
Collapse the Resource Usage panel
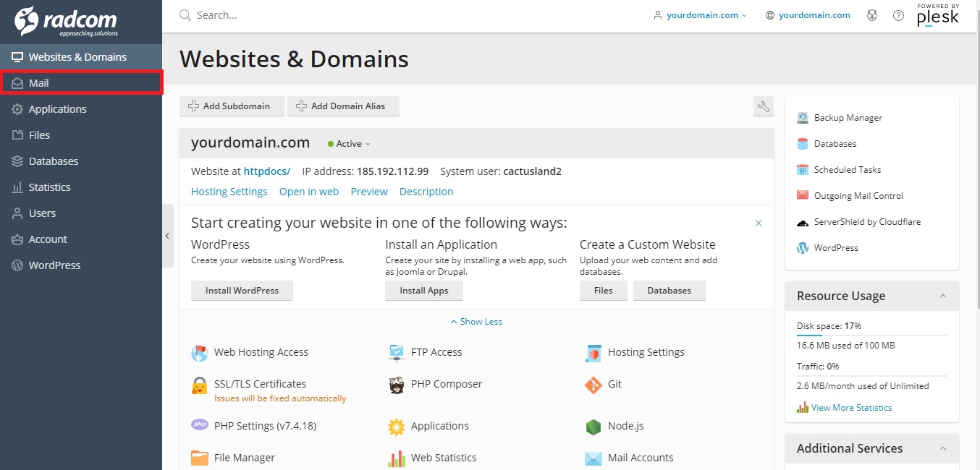click(942, 296)
